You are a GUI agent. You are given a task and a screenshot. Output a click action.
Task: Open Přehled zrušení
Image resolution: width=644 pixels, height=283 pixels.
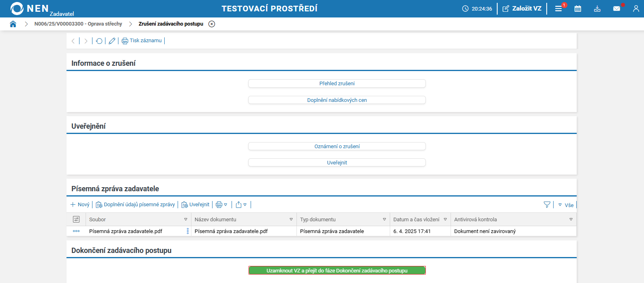(x=337, y=83)
